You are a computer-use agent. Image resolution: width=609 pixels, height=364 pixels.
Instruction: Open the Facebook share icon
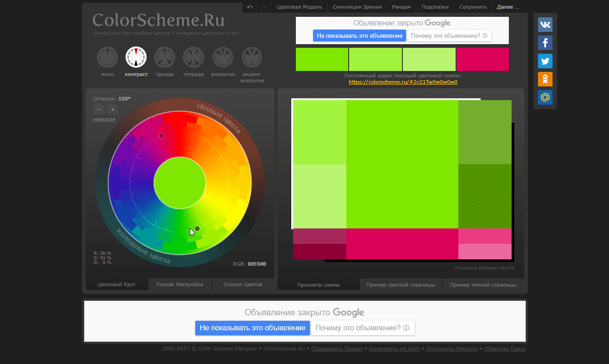click(x=545, y=43)
